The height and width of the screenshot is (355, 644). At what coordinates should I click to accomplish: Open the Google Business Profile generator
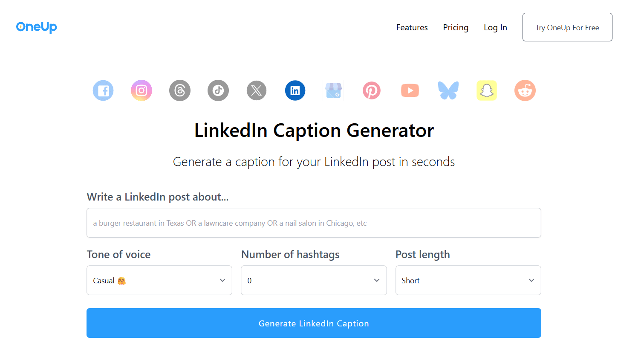click(x=333, y=90)
